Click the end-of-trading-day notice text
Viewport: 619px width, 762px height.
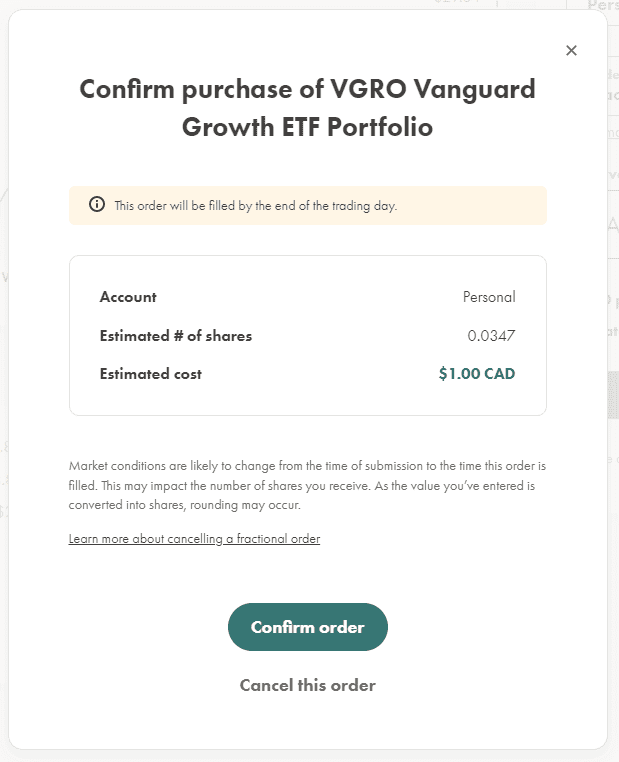coord(256,206)
